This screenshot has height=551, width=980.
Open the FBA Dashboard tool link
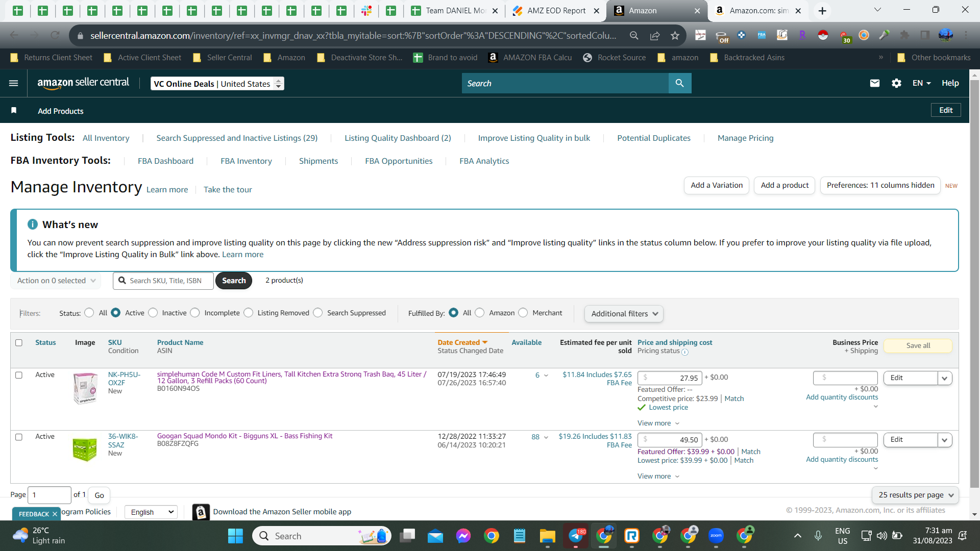tap(165, 161)
